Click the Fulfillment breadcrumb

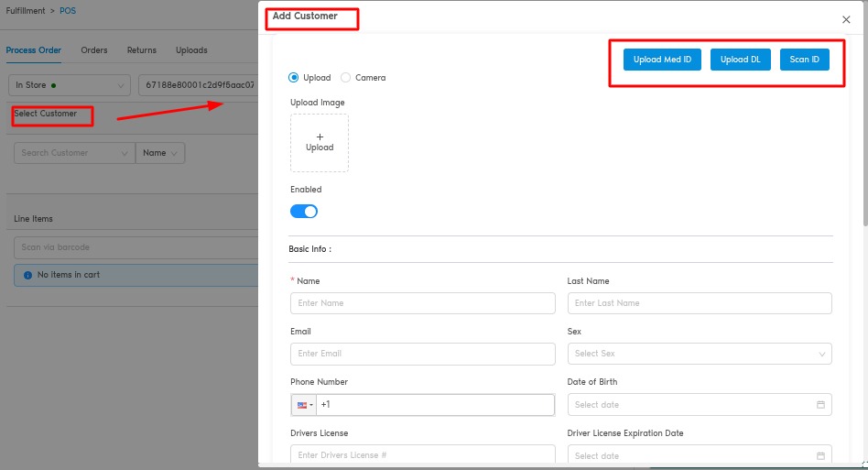26,10
